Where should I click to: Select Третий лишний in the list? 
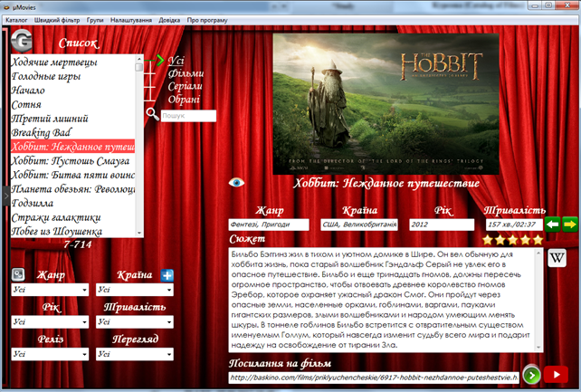(x=72, y=119)
